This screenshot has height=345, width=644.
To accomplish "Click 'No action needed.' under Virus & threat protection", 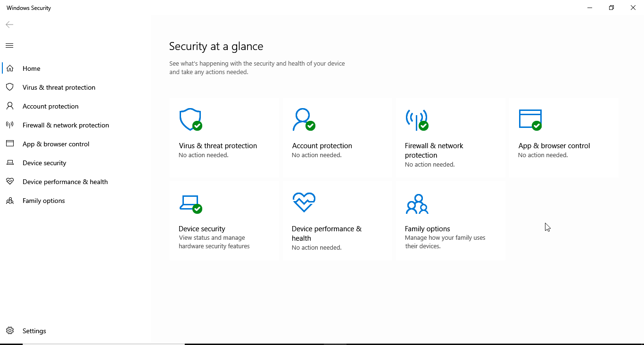I will pyautogui.click(x=204, y=155).
